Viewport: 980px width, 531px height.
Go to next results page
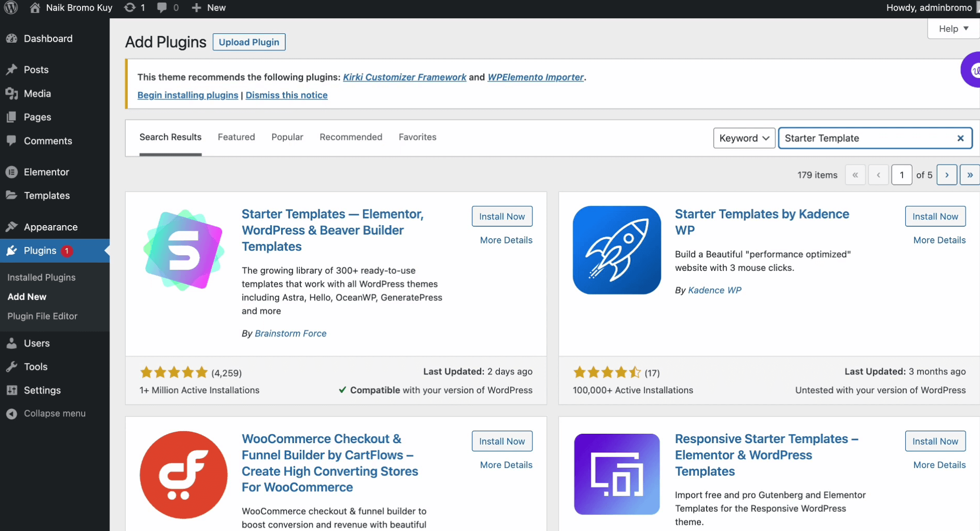pyautogui.click(x=947, y=175)
